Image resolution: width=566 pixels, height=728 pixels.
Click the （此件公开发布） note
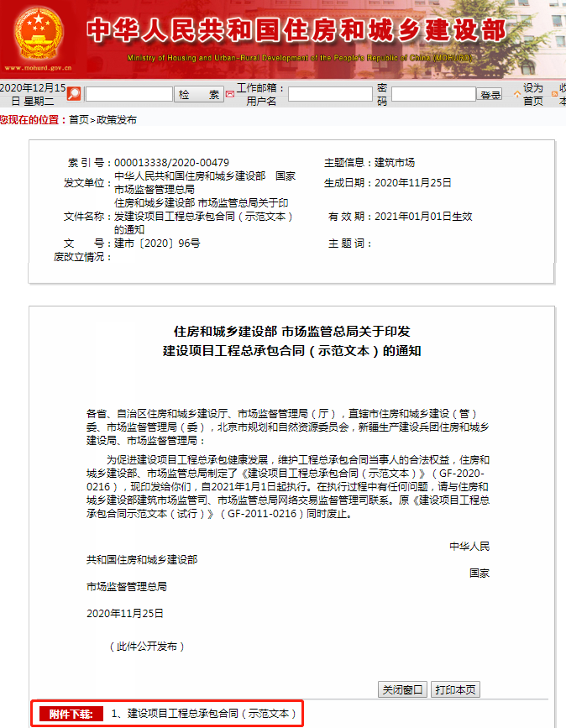click(x=147, y=647)
